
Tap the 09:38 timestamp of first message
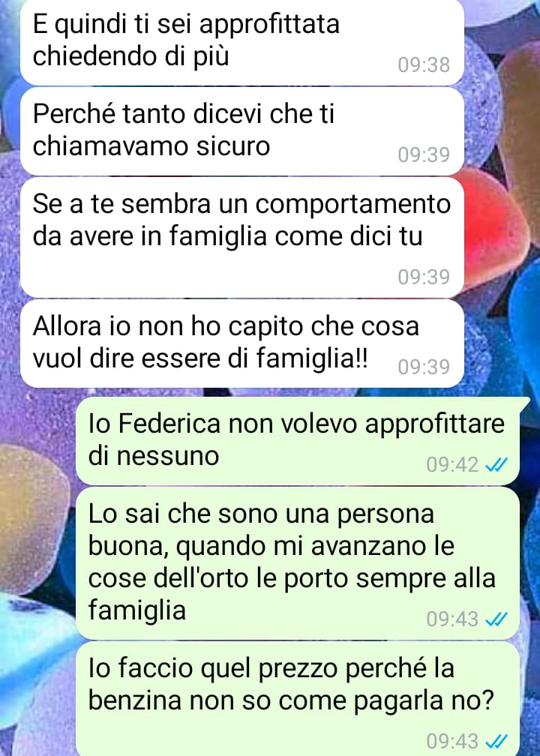[x=424, y=64]
